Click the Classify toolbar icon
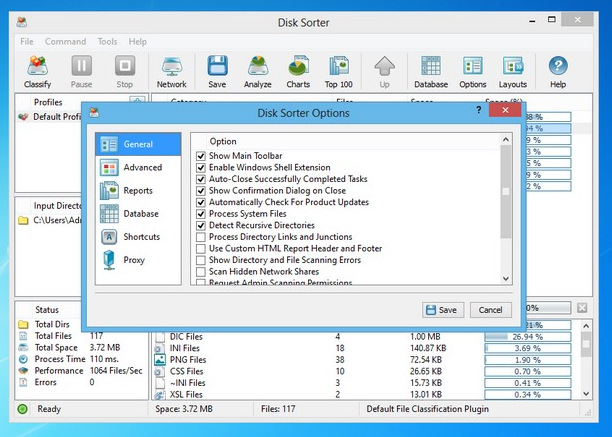Screen dimensions: 612x437 [x=37, y=71]
